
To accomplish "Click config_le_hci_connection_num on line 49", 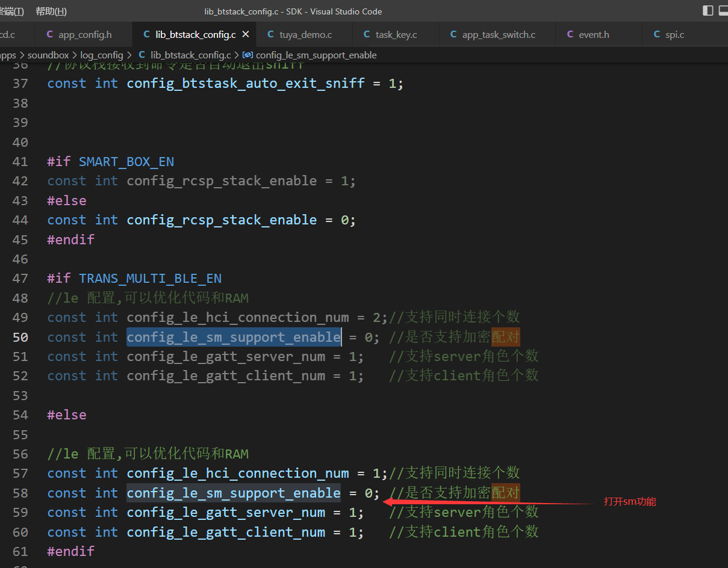I will tap(238, 317).
